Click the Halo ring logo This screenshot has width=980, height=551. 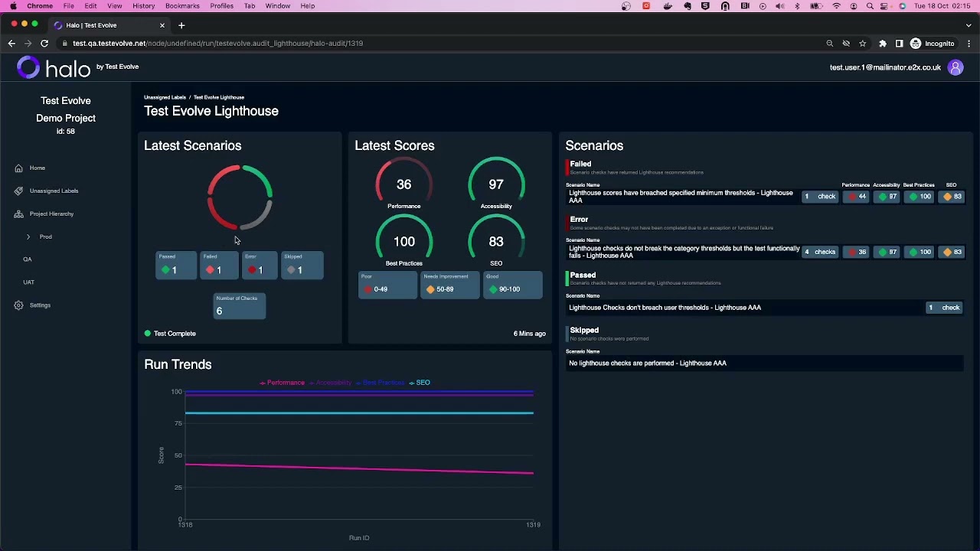point(28,67)
